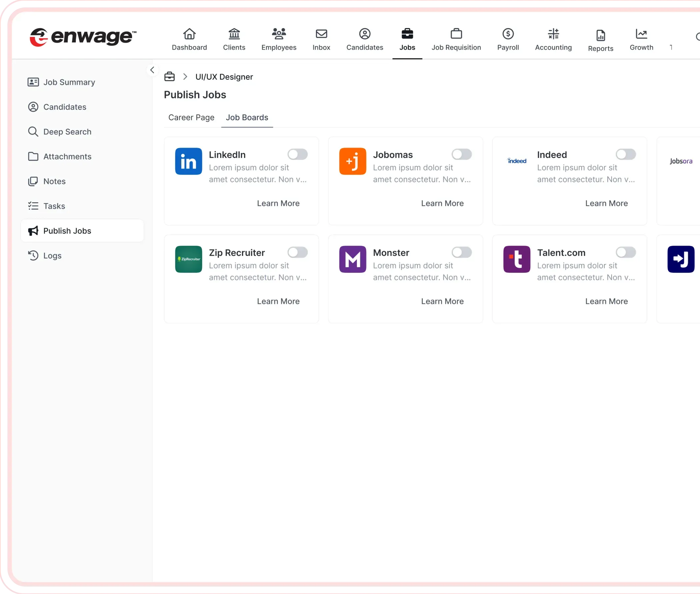Image resolution: width=700 pixels, height=594 pixels.
Task: Open Employees people icon
Action: [279, 34]
